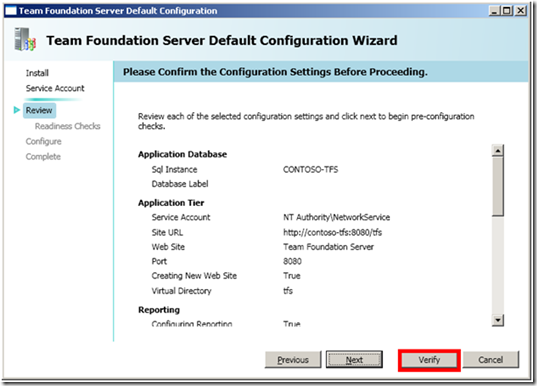Minimize the configuration wizard window
This screenshot has width=537, height=386.
click(494, 11)
